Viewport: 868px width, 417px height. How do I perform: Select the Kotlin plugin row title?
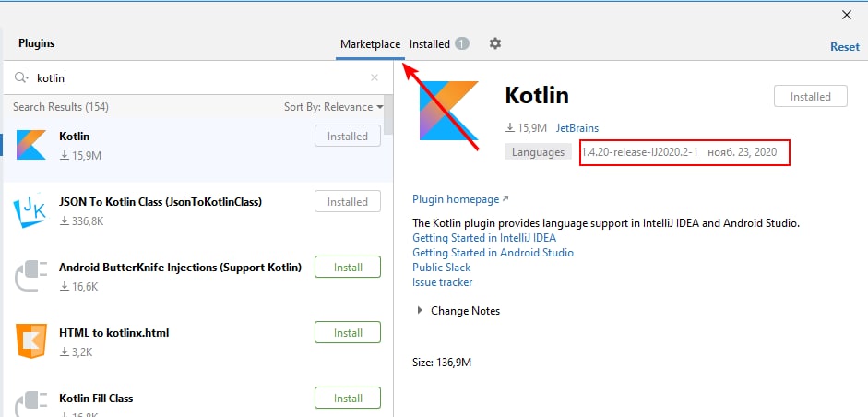point(74,137)
